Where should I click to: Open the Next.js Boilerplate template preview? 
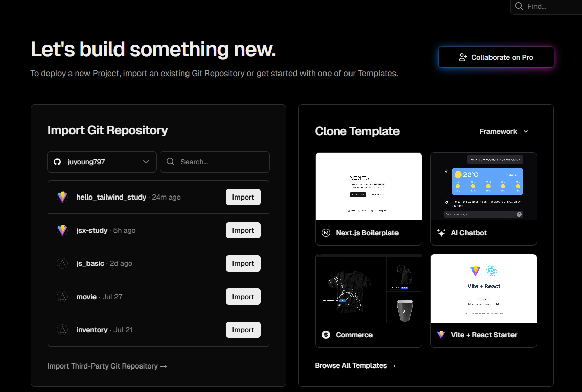pyautogui.click(x=368, y=186)
